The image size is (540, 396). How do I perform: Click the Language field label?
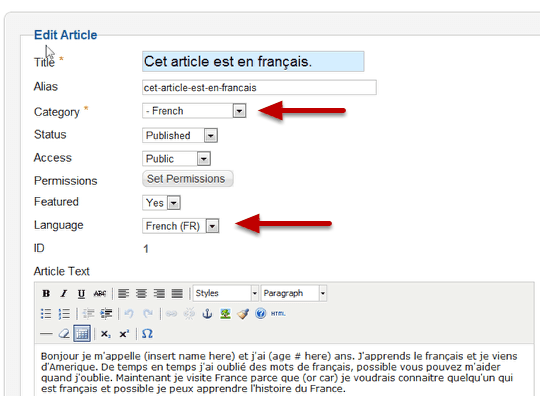pyautogui.click(x=59, y=225)
